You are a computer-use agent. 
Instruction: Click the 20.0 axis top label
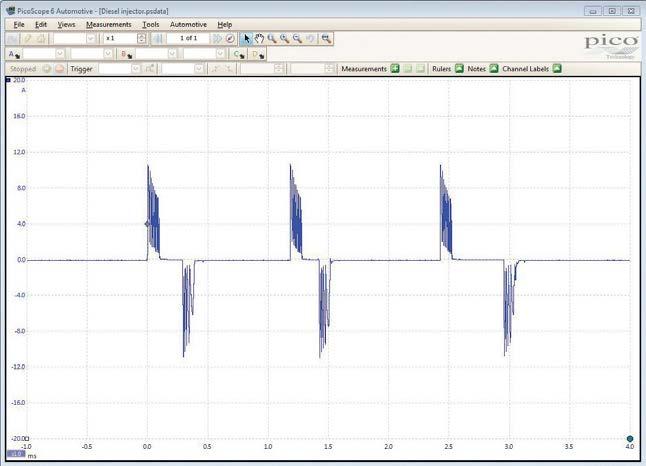19,80
